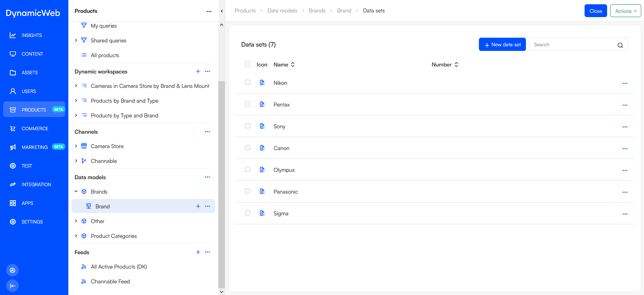Add a new feed

click(198, 252)
